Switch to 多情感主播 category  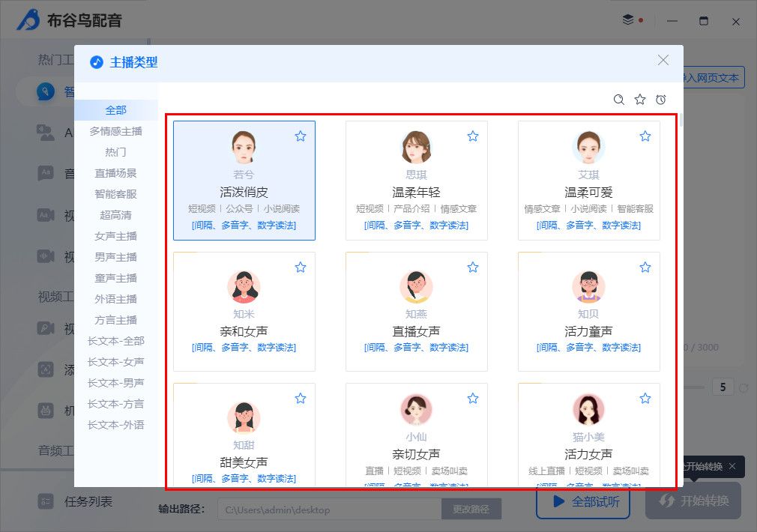pyautogui.click(x=116, y=131)
